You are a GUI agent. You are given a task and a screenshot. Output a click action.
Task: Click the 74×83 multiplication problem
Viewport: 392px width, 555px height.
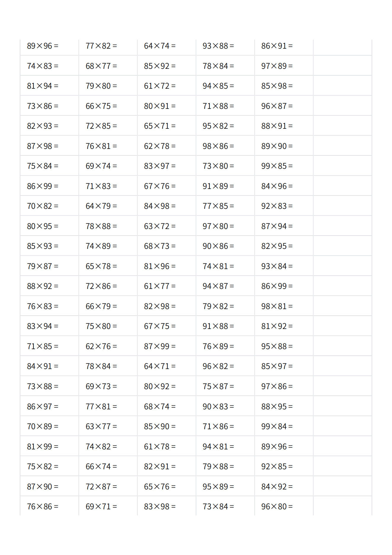pyautogui.click(x=43, y=66)
